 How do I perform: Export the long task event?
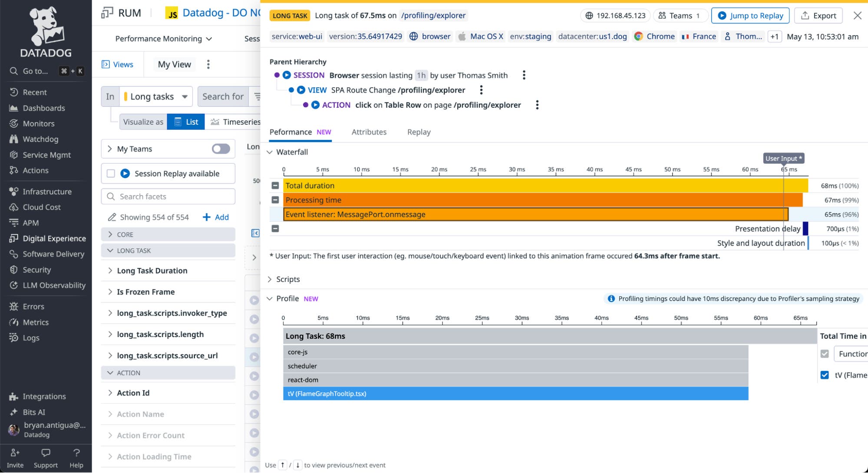coord(818,15)
